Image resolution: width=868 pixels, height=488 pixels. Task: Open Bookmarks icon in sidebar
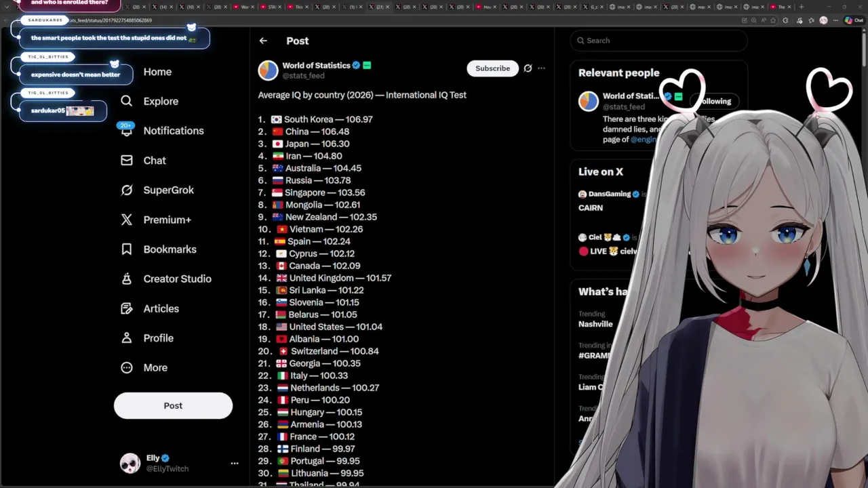pos(127,249)
